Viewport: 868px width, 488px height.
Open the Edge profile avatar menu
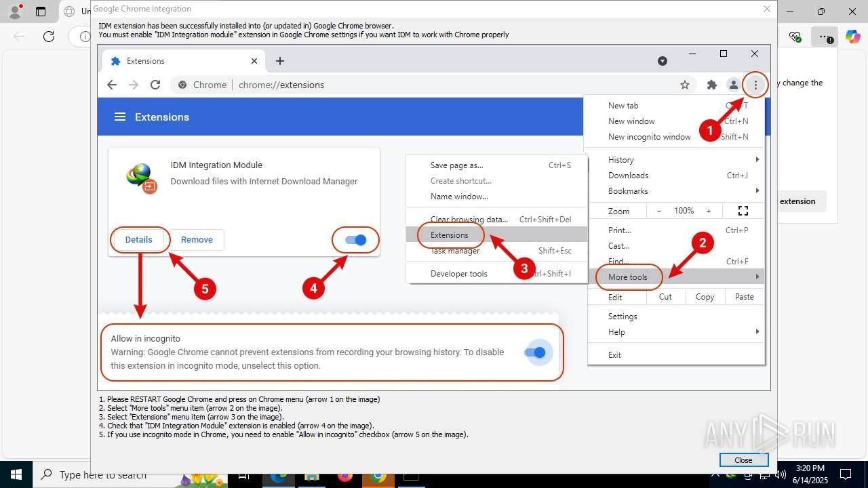15,12
